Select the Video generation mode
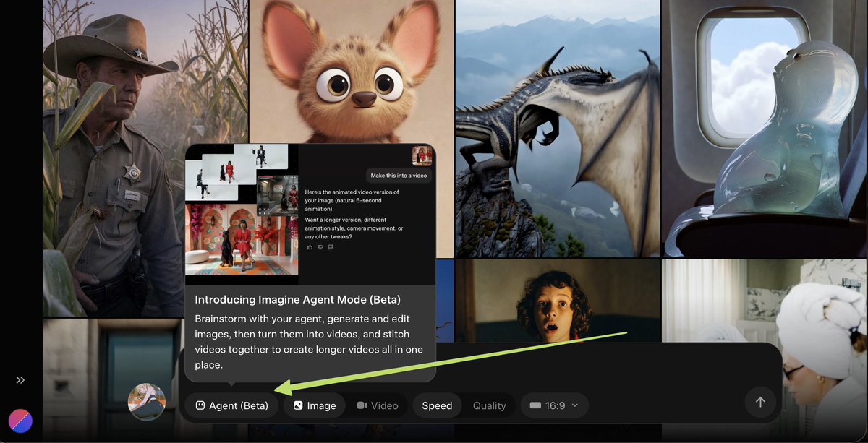The image size is (868, 443). [378, 405]
